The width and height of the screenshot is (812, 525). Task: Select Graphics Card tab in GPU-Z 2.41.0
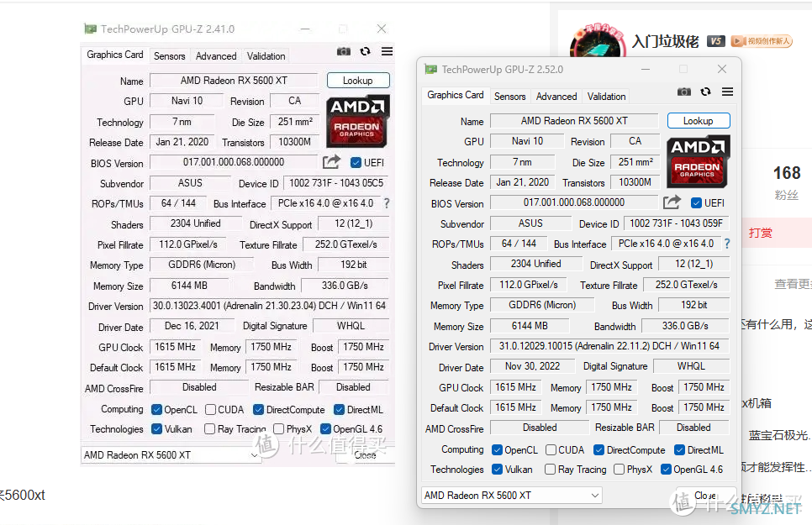pyautogui.click(x=115, y=55)
